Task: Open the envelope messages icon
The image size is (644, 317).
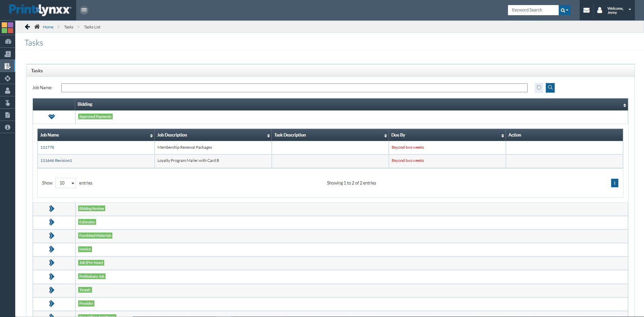Action: point(586,10)
